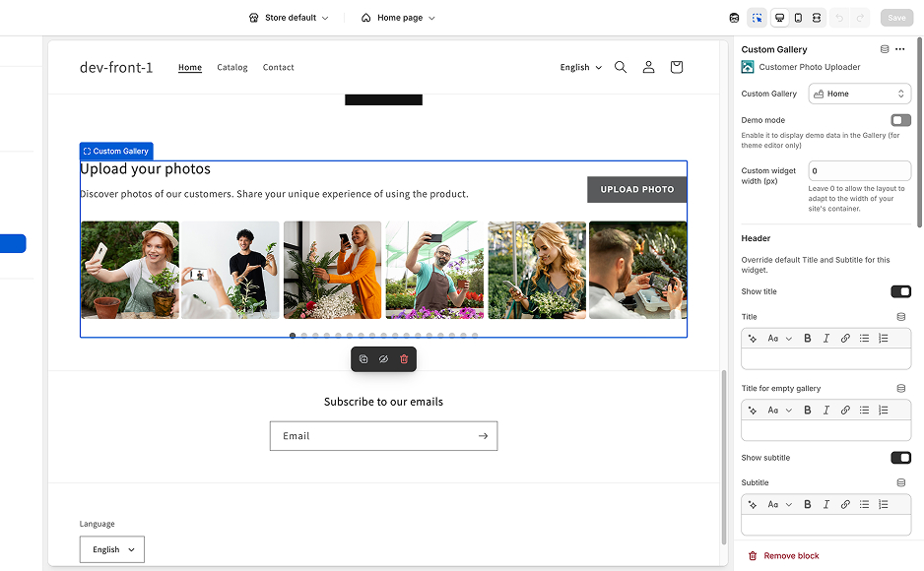Click the fullscreen preview icon

tap(817, 18)
